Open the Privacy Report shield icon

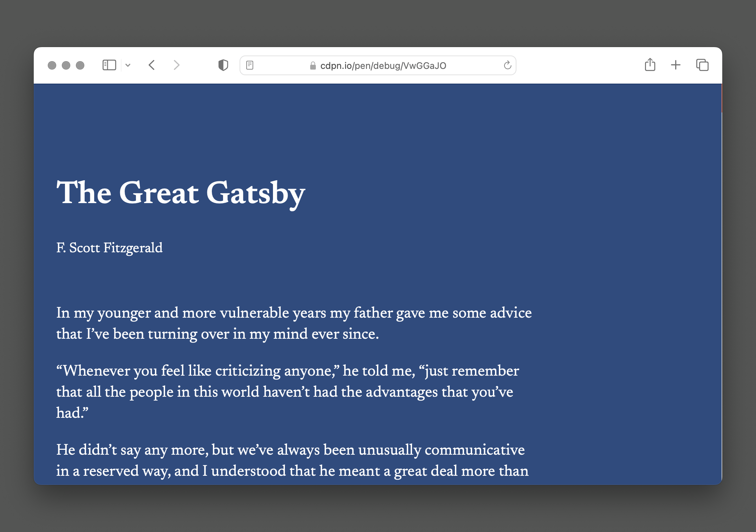223,65
